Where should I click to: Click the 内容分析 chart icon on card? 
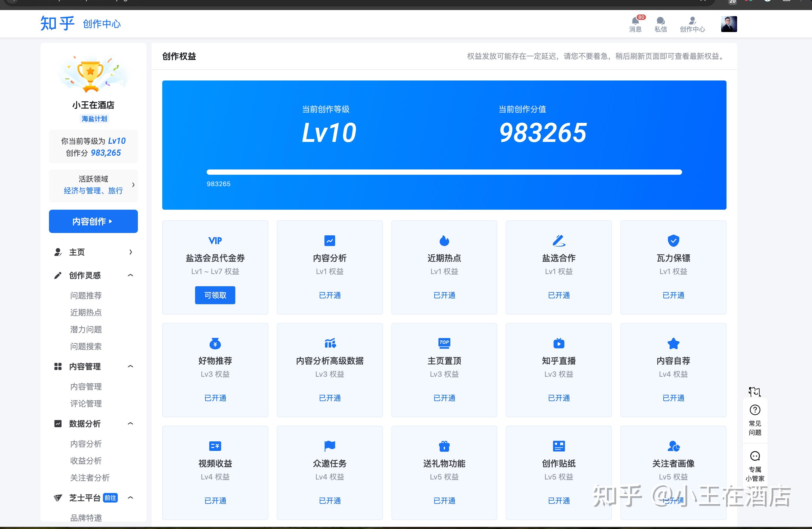tap(330, 241)
